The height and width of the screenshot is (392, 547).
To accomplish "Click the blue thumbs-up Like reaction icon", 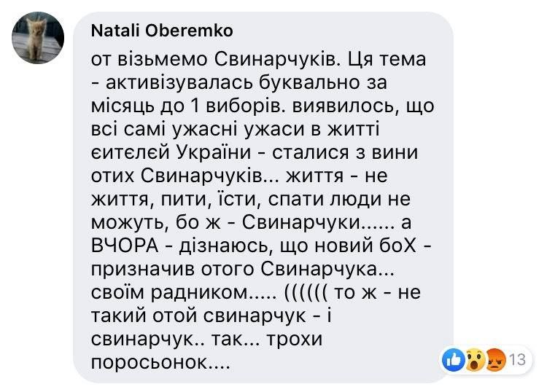I will click(x=453, y=360).
